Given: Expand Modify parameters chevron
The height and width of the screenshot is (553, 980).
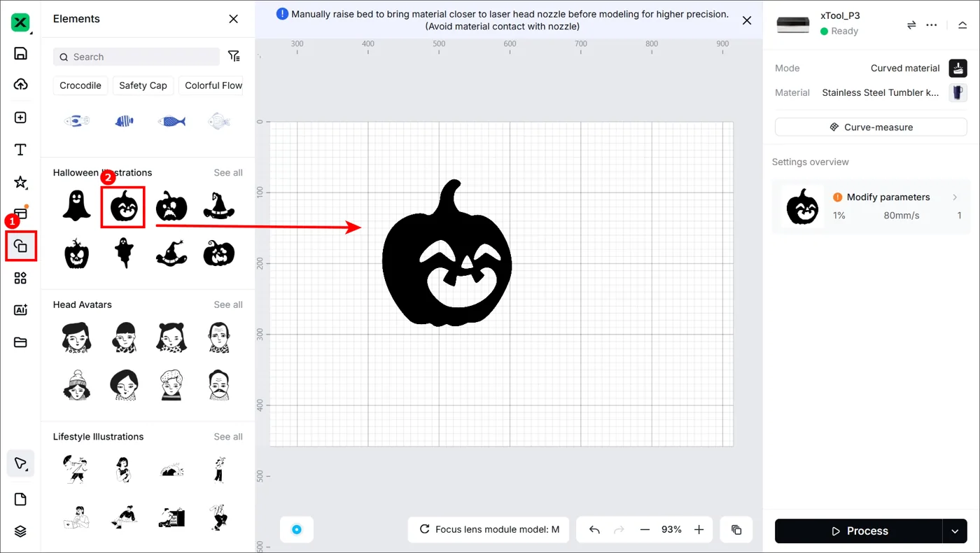Looking at the screenshot, I should pos(955,197).
